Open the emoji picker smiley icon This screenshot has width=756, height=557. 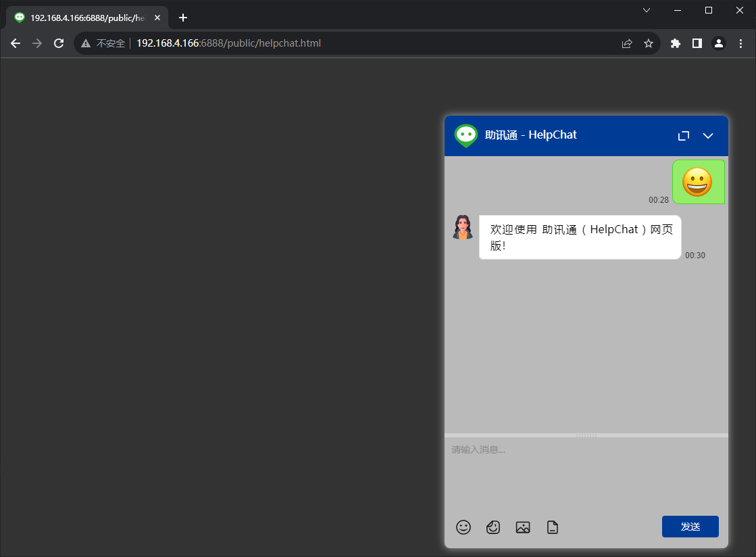(463, 527)
